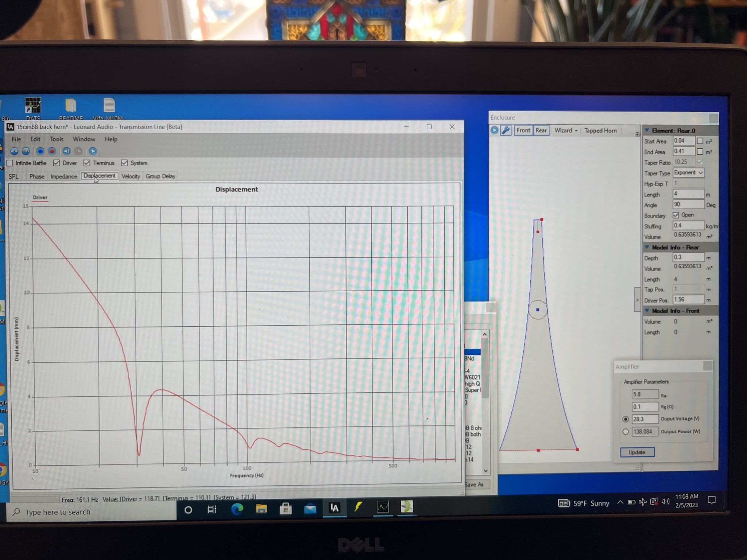The width and height of the screenshot is (747, 560).
Task: Click the airplane mode tray icon
Action: click(643, 502)
